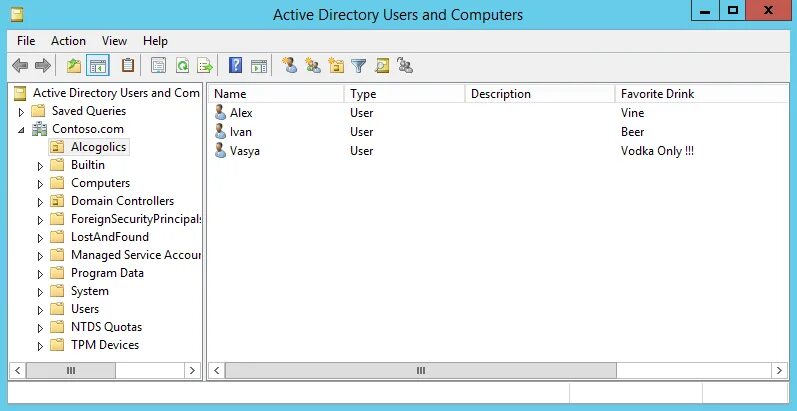Select the Saved Queries tree item
Image resolution: width=797 pixels, height=411 pixels.
tap(89, 111)
